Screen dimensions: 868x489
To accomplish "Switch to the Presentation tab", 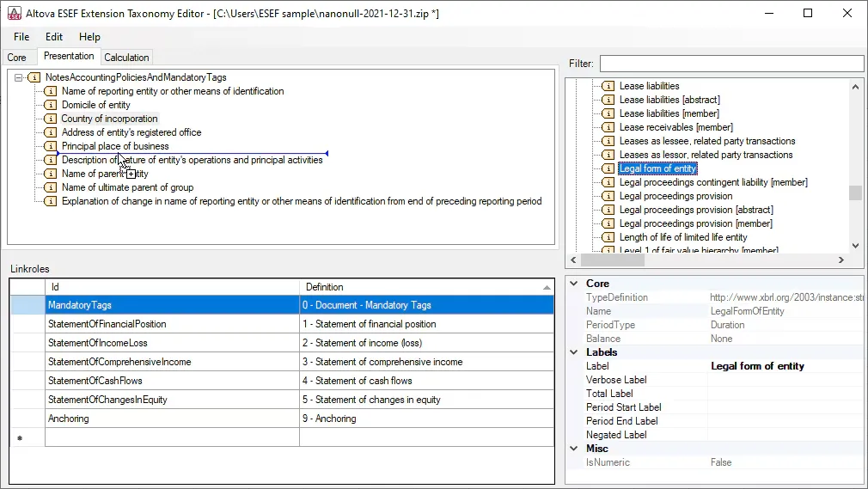I will 69,56.
